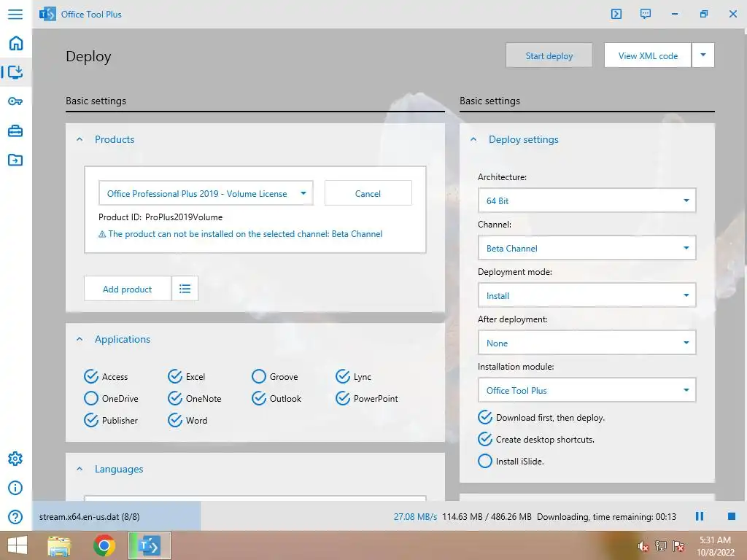Click the View XML code button
The height and width of the screenshot is (560, 747).
648,55
